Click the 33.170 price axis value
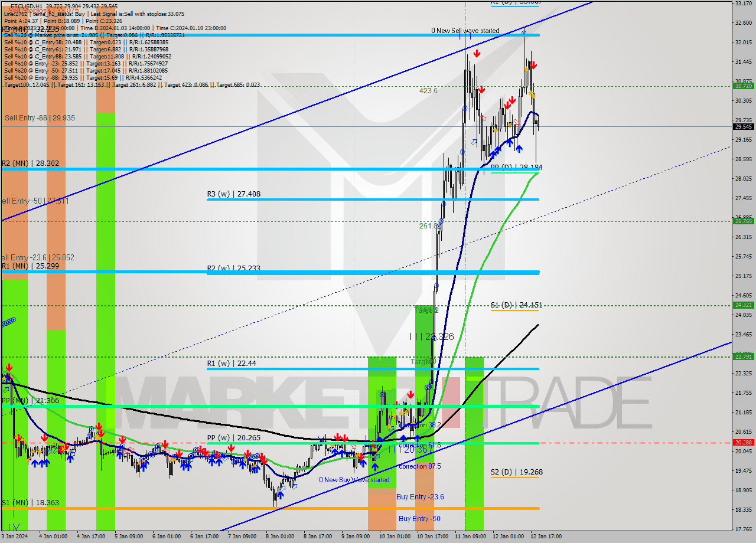756x543 pixels. click(x=744, y=4)
